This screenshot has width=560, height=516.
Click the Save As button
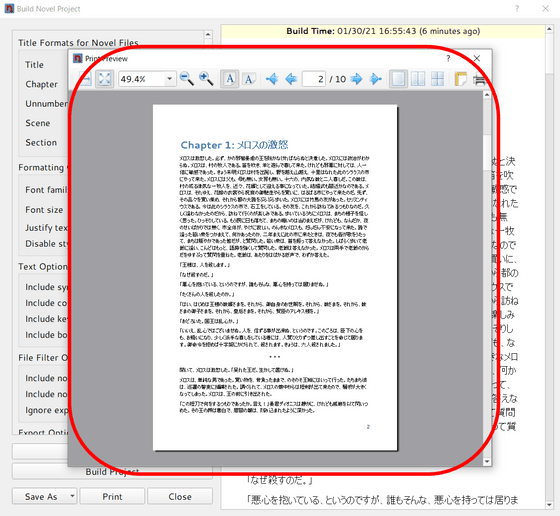pos(40,497)
